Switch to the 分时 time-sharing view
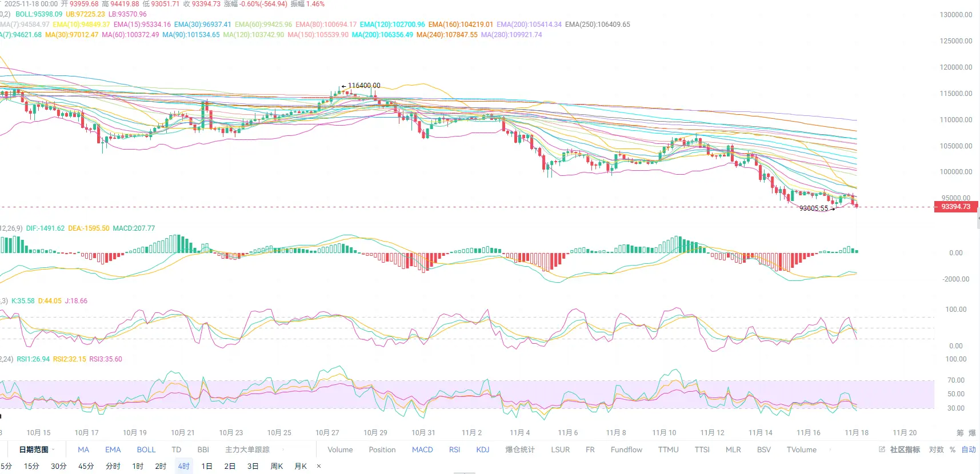The height and width of the screenshot is (474, 980). (113, 466)
